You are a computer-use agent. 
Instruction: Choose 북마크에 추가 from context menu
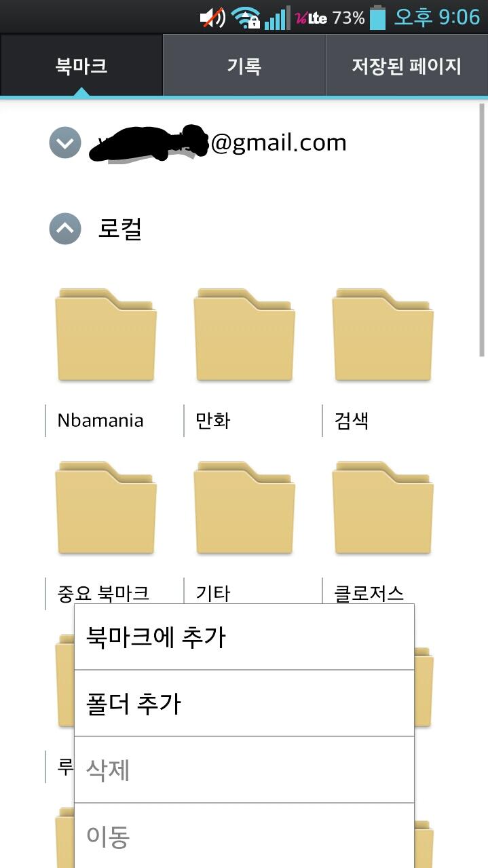click(x=244, y=637)
